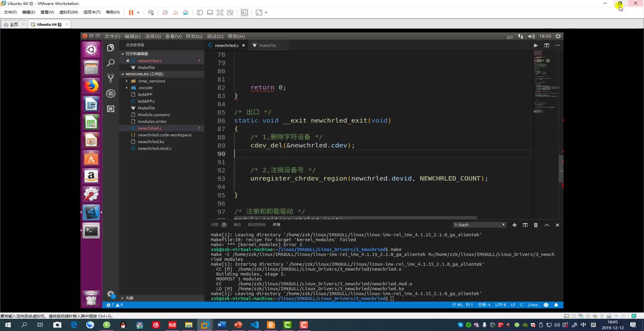Select Module.symvers in file tree

[154, 115]
